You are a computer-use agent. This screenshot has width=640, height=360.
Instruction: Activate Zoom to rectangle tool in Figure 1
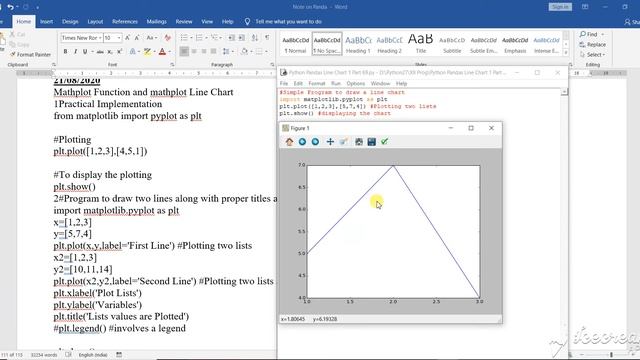(x=343, y=142)
